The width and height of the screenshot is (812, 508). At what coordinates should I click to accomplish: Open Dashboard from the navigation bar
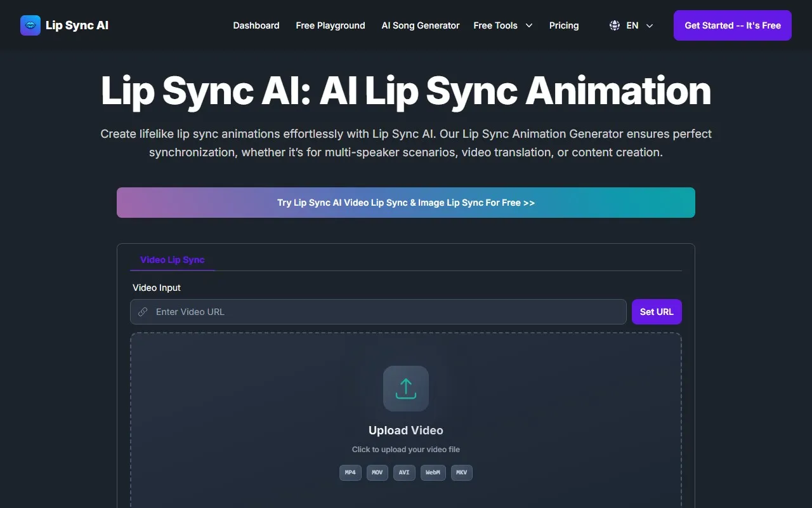[256, 25]
